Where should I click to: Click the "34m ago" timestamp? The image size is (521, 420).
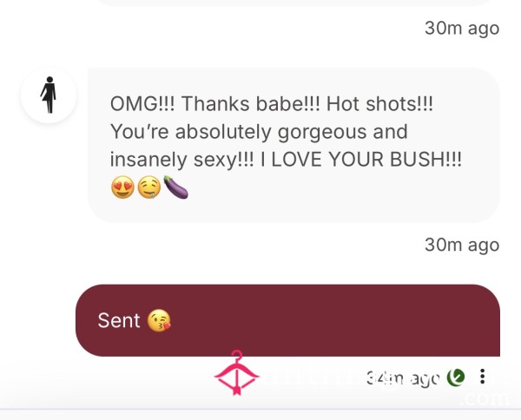click(402, 377)
